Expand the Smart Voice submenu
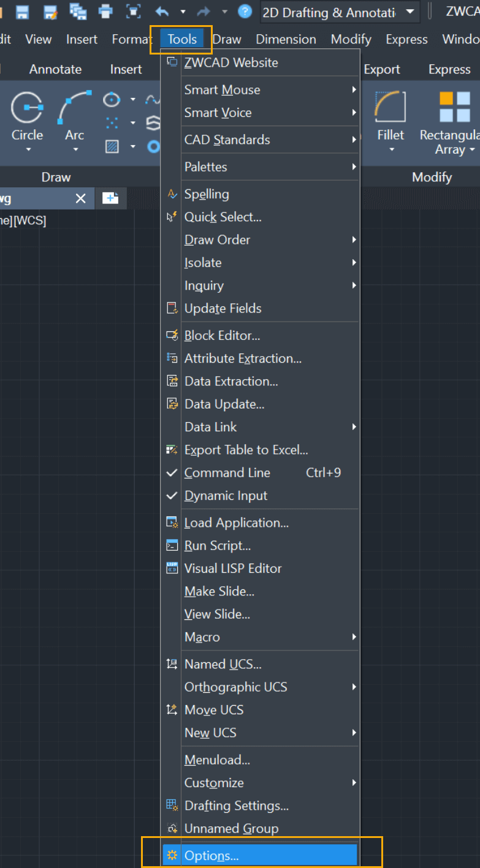 pos(260,113)
